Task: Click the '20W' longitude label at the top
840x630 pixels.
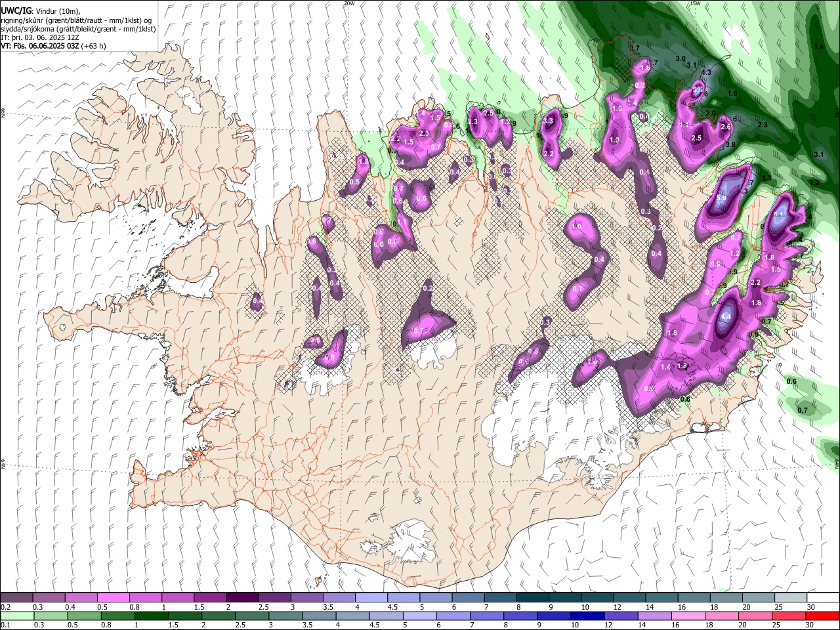Action: coord(349,3)
